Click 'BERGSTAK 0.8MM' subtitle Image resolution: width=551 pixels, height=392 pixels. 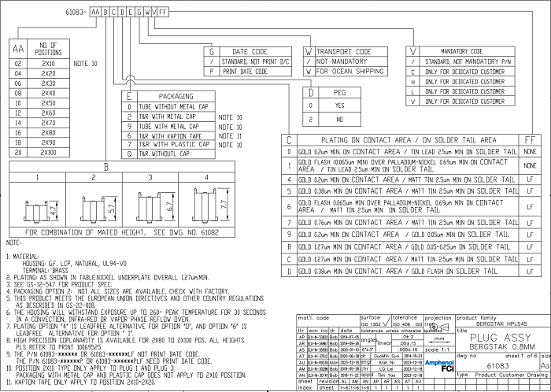[502, 346]
